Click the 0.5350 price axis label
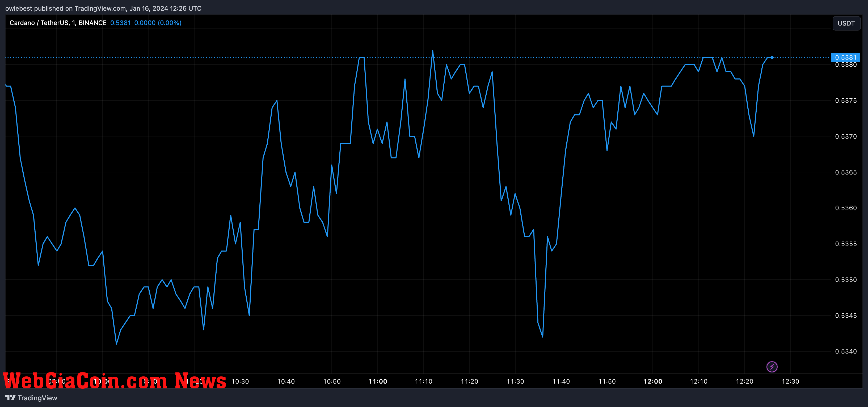The height and width of the screenshot is (407, 868). 846,280
